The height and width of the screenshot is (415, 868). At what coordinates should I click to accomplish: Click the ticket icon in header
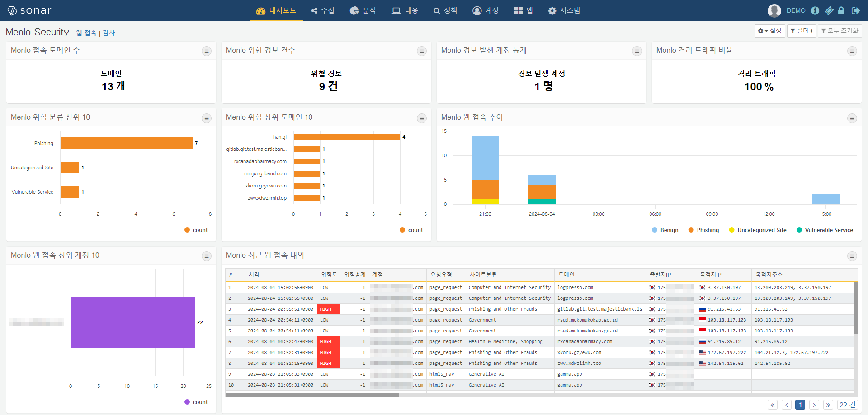[829, 10]
